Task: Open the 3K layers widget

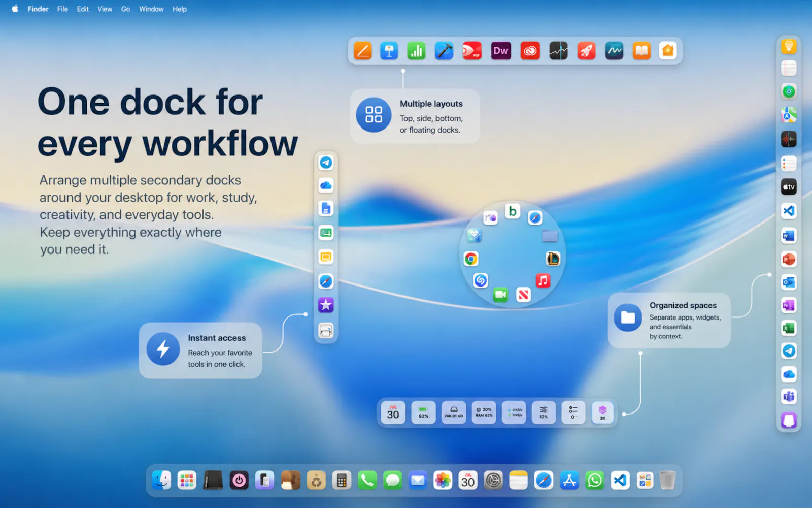Action: pos(602,412)
